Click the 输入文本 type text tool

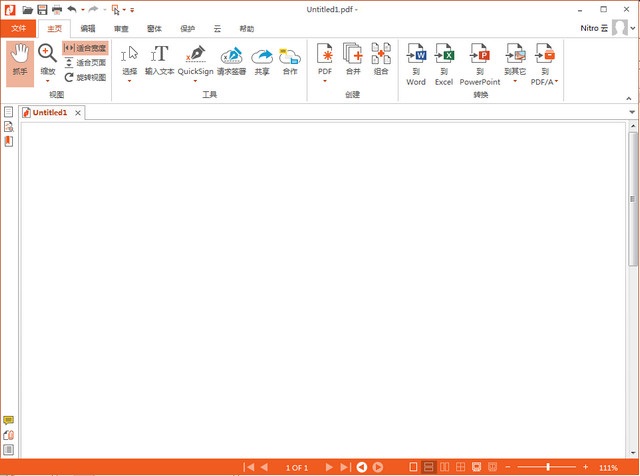[x=158, y=60]
